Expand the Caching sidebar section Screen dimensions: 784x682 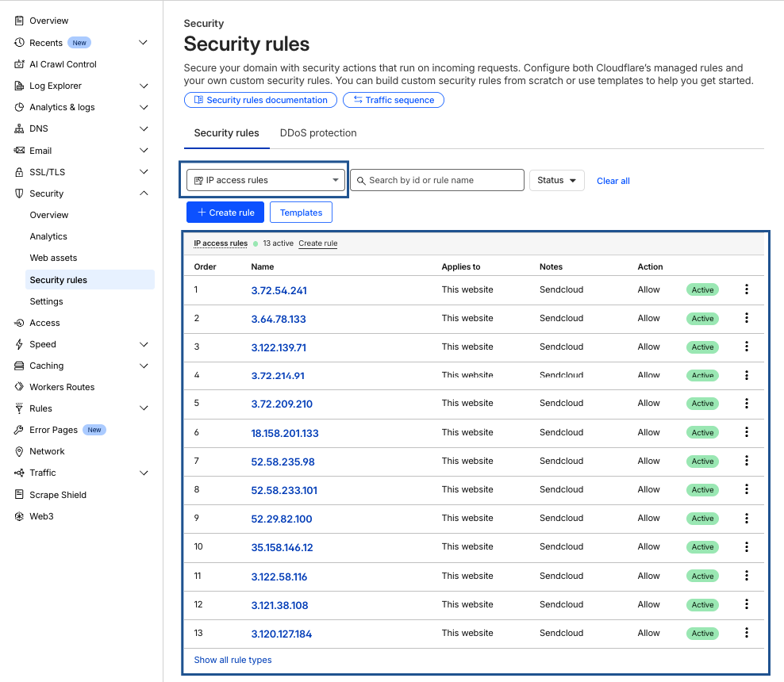[x=144, y=366]
